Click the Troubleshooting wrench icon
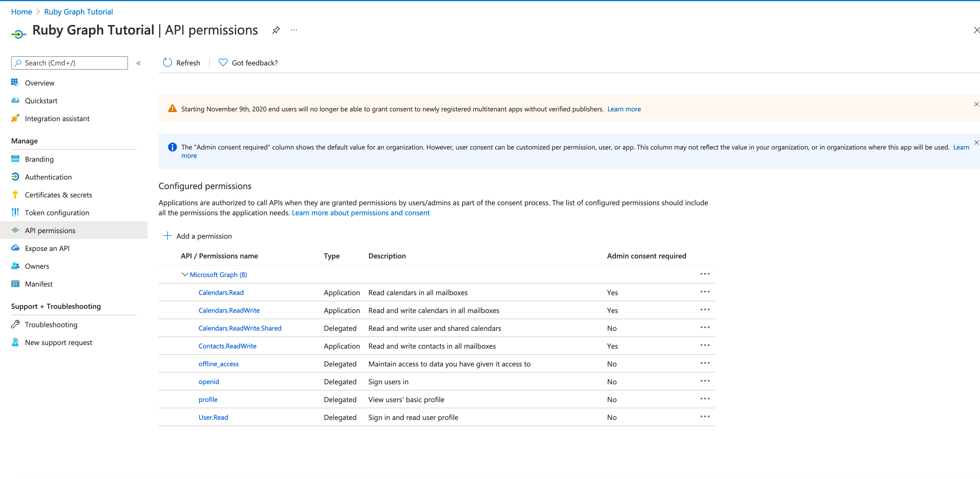 point(15,324)
